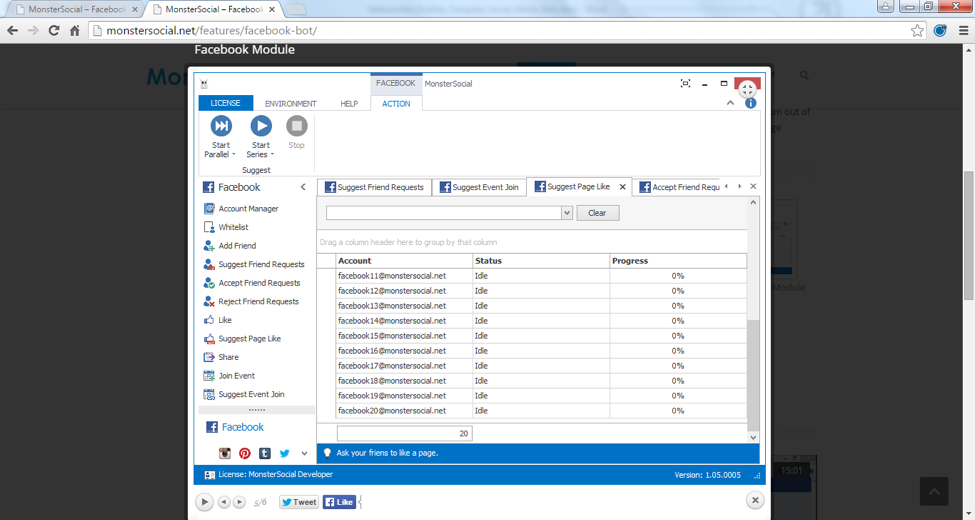This screenshot has width=975, height=520.
Task: Click the Clear button
Action: click(x=597, y=213)
